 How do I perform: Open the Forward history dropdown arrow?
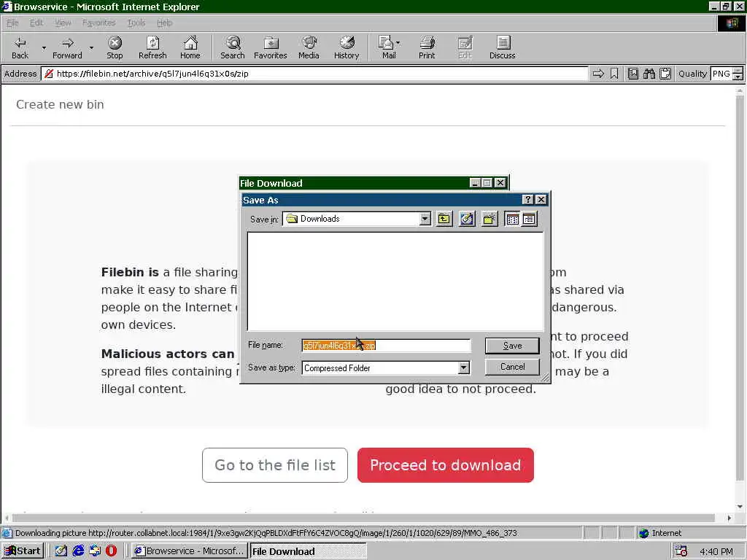tap(91, 48)
